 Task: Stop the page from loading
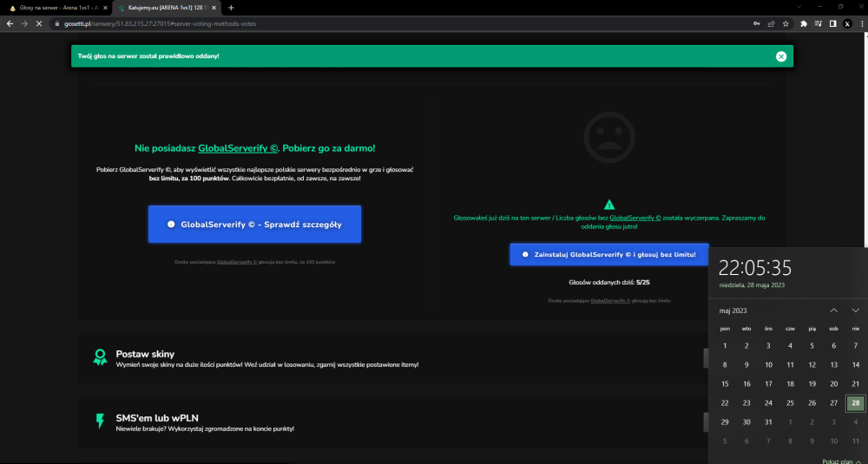tap(39, 23)
